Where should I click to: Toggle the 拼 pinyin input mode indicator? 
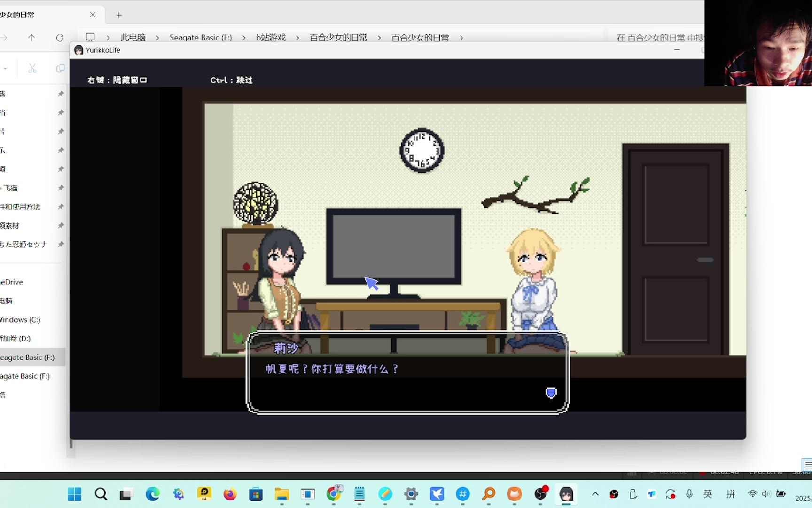[x=731, y=493]
